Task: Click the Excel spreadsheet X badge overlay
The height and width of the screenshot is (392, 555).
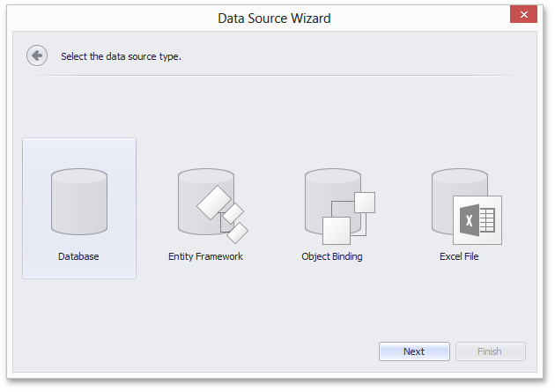Action: 477,220
